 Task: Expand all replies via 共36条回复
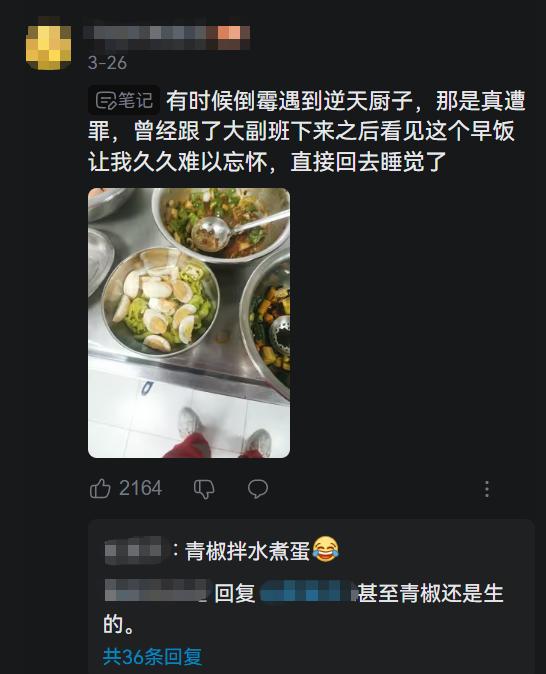point(152,656)
